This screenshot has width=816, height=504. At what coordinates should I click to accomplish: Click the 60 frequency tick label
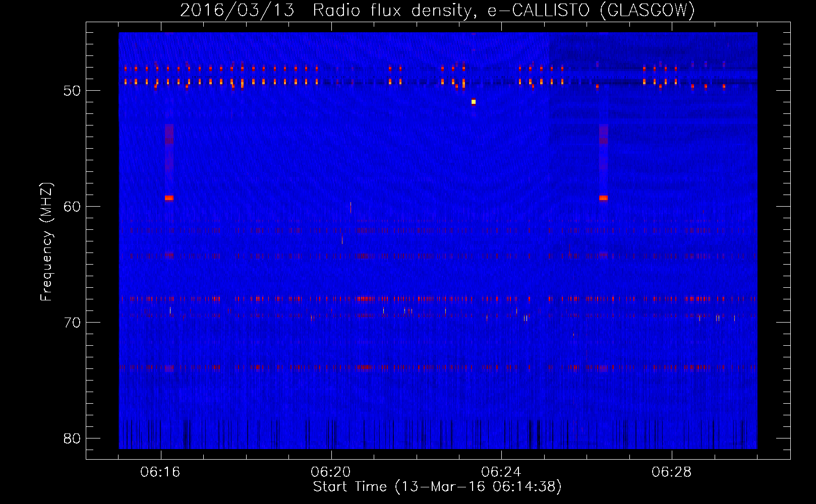click(72, 207)
